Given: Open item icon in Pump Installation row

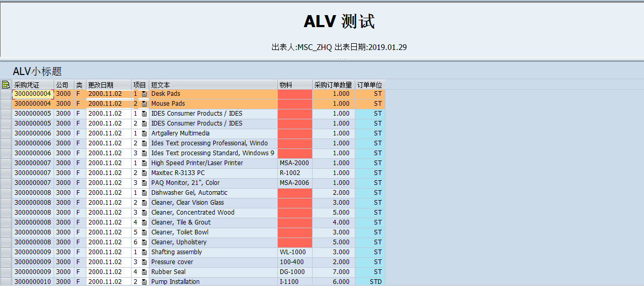Looking at the screenshot, I should (144, 282).
